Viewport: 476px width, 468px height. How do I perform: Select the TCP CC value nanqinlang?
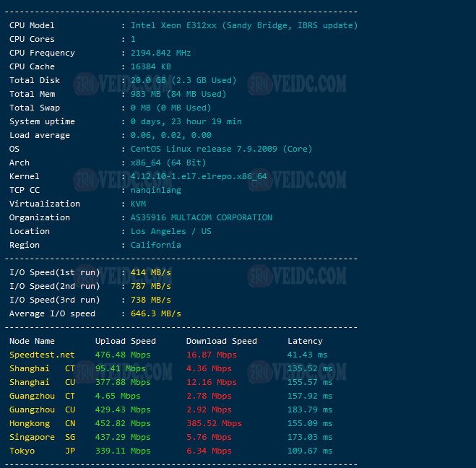[155, 190]
